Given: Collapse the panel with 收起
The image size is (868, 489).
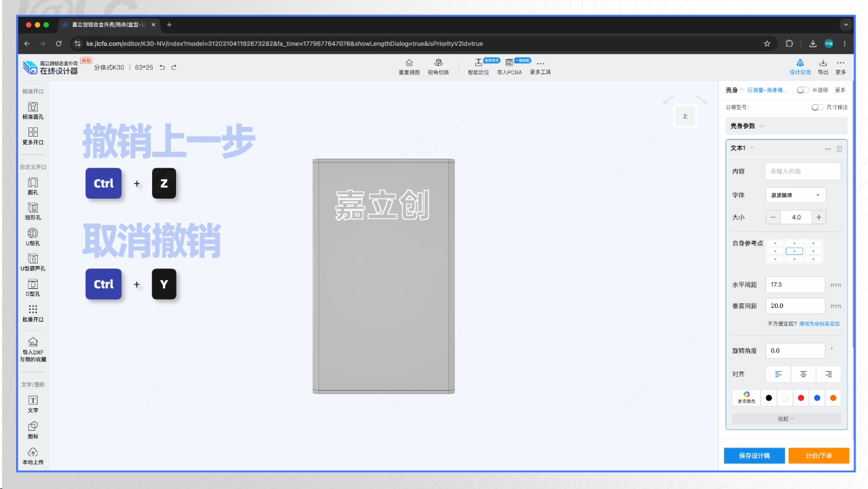Looking at the screenshot, I should click(x=786, y=418).
